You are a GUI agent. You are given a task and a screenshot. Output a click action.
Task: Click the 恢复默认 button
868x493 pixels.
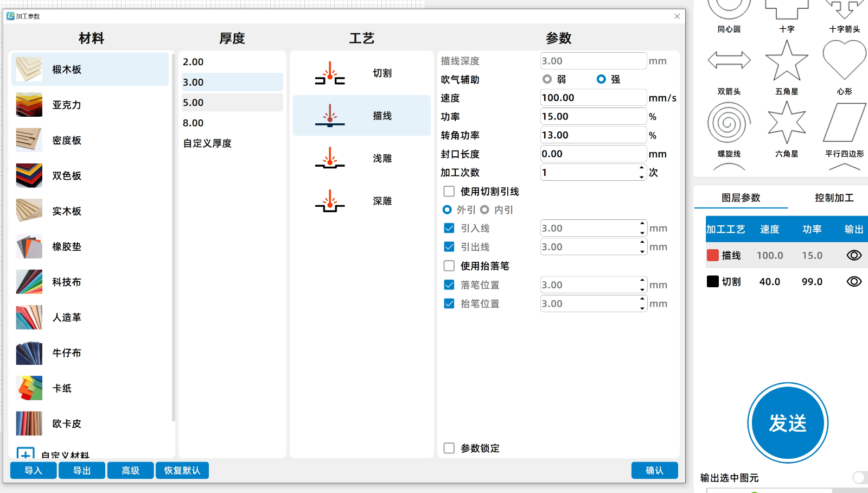pyautogui.click(x=182, y=470)
